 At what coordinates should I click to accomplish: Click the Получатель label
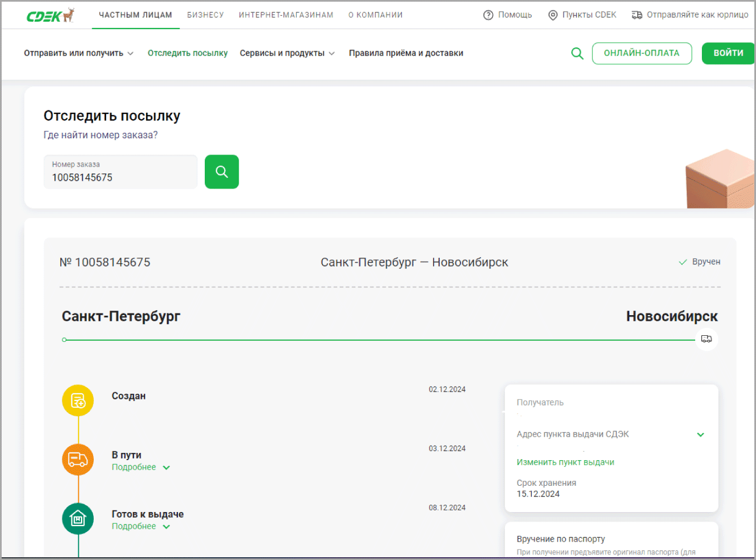(540, 403)
